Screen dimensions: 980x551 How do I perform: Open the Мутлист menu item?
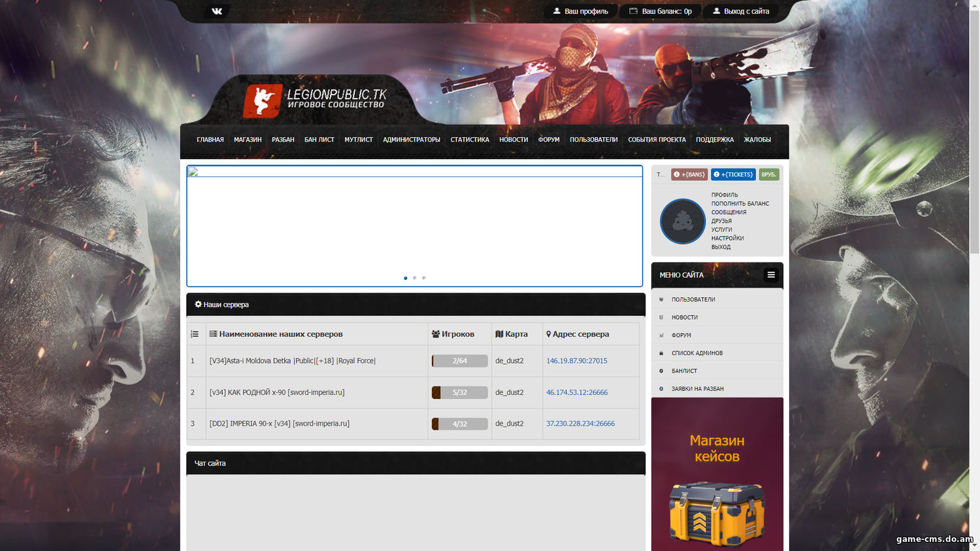[x=359, y=140]
